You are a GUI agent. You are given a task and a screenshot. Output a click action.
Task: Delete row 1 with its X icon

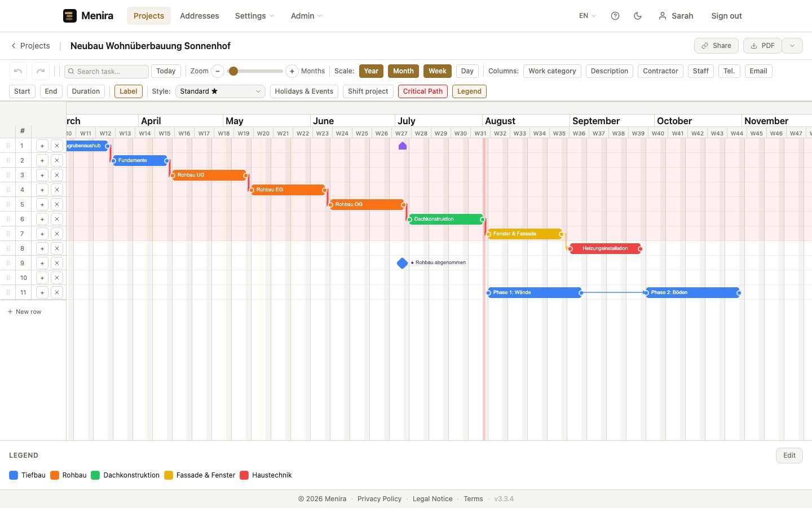pos(57,146)
